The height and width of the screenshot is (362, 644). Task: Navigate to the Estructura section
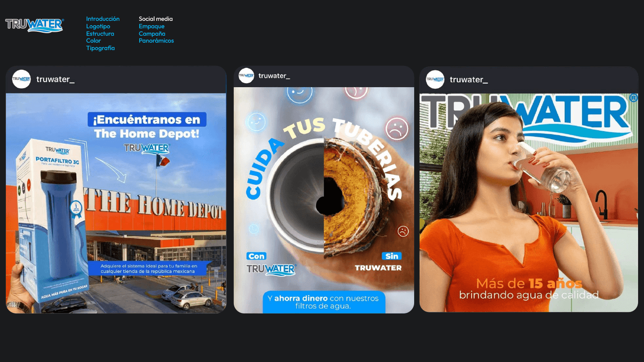[100, 34]
